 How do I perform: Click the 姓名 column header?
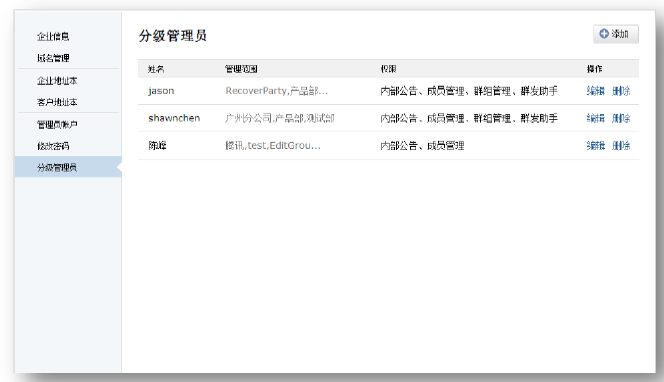[x=156, y=69]
